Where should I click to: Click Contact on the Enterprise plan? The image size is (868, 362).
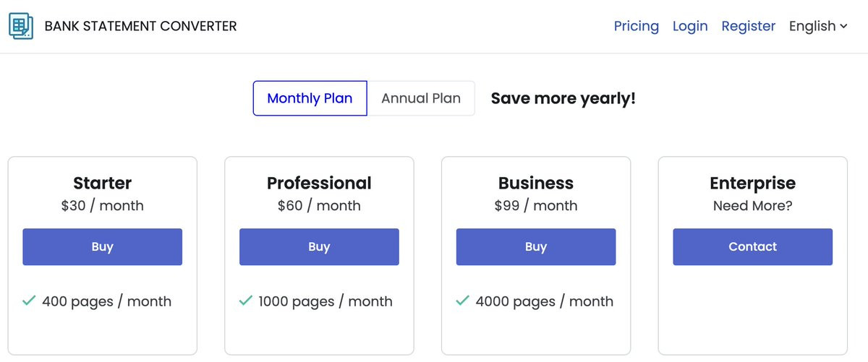752,247
